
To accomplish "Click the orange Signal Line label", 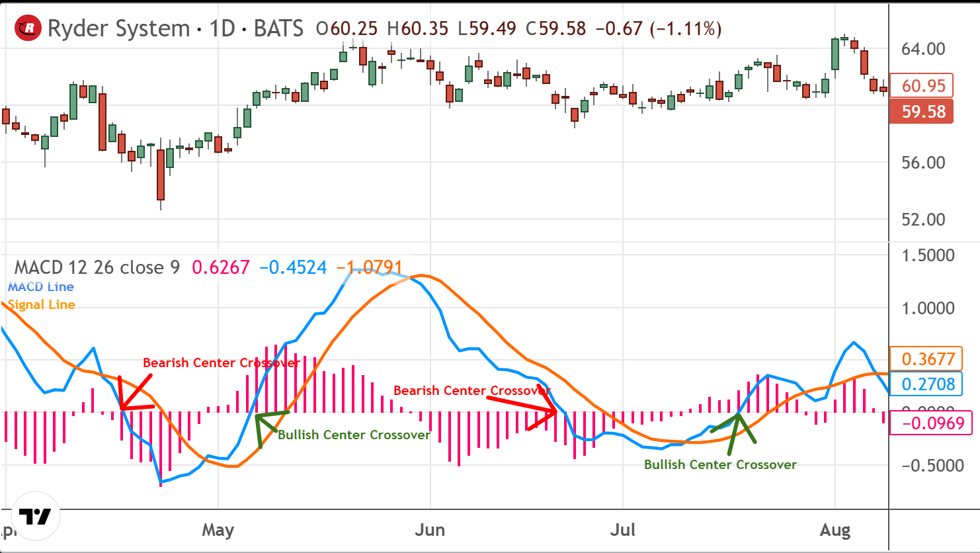I will tap(42, 304).
